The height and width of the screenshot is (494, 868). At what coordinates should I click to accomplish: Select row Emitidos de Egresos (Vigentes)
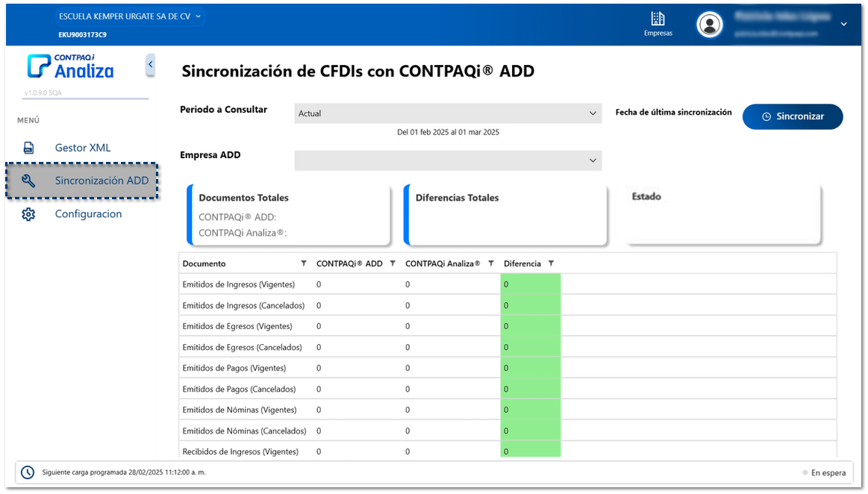pos(508,326)
